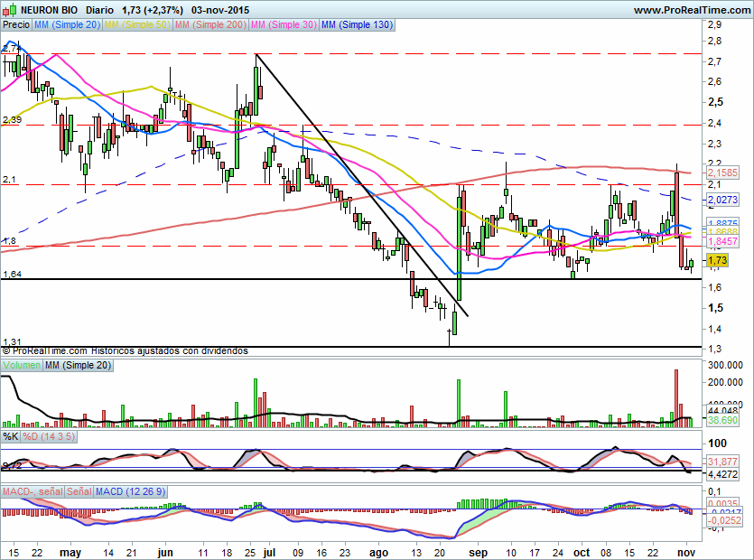
Task: Click the %K stochastic label
Action: [11, 436]
